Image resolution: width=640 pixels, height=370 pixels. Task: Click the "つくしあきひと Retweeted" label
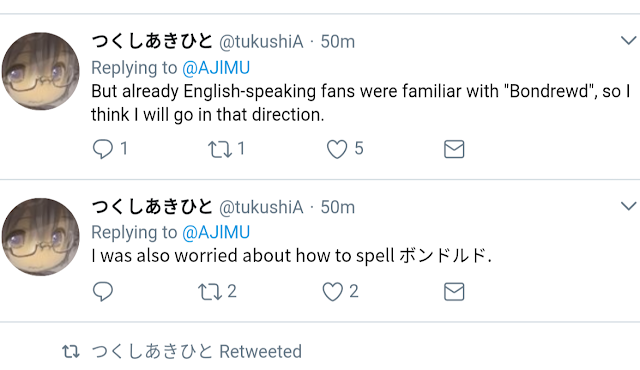tap(196, 351)
